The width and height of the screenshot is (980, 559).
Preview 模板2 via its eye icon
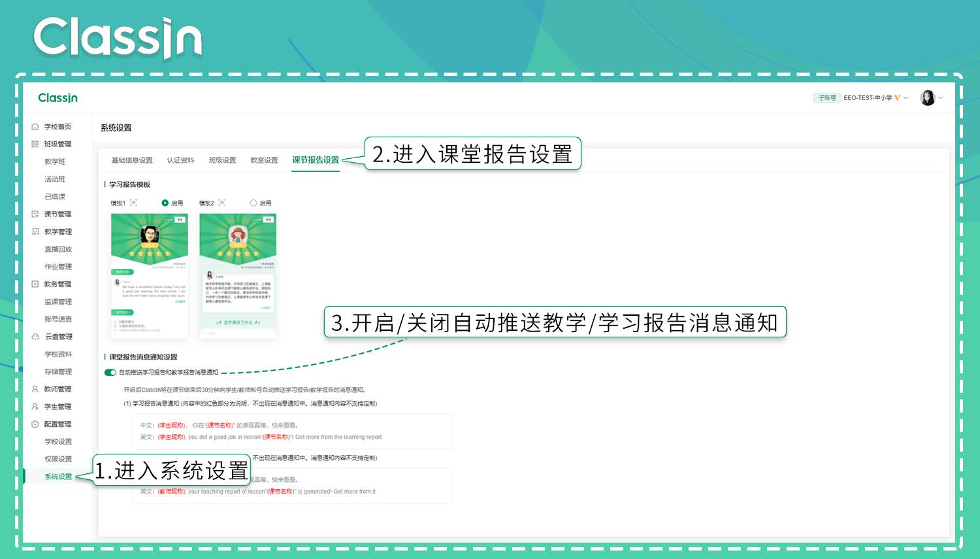[x=222, y=203]
